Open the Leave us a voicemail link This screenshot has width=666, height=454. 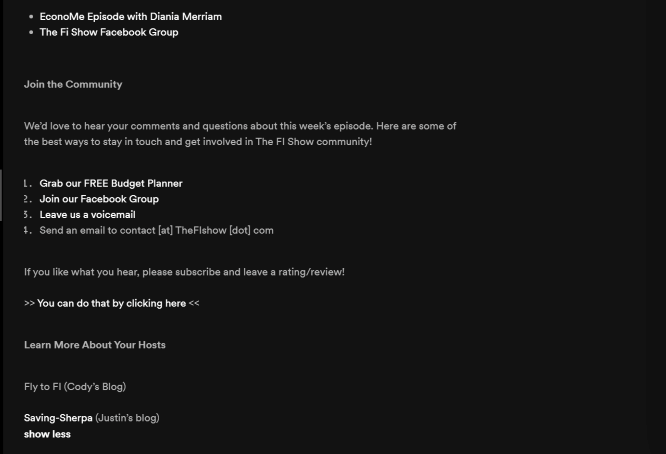click(87, 215)
